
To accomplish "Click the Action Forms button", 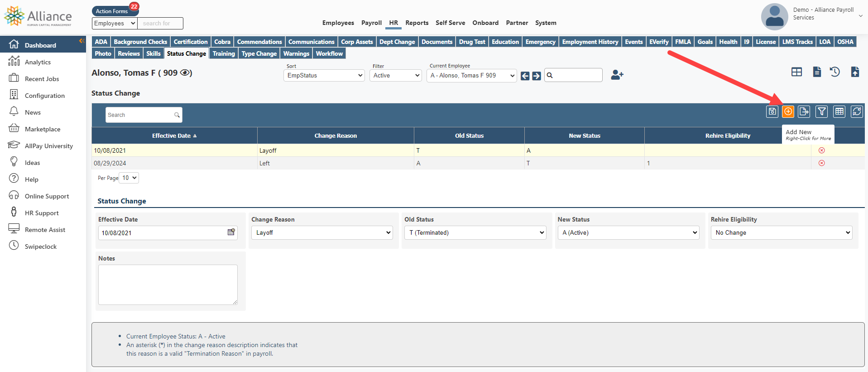I will [112, 11].
